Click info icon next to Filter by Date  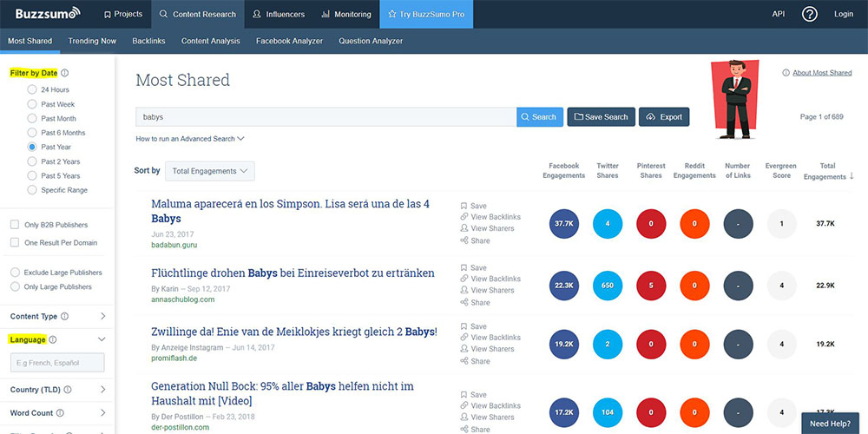[x=65, y=73]
